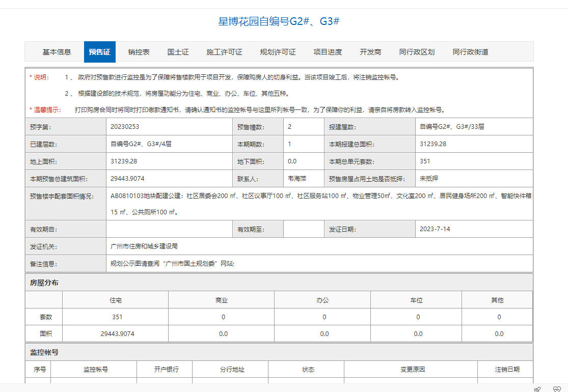Click the 变更原因 column header
This screenshot has width=568, height=392.
413,370
